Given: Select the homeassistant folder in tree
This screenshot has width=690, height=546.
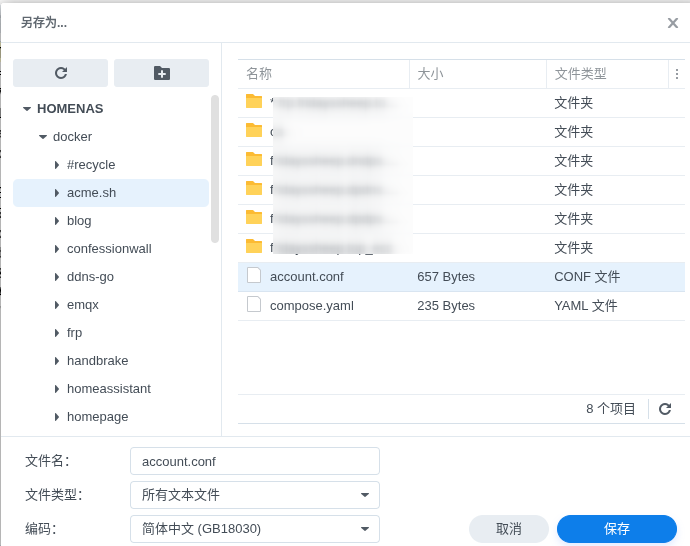Looking at the screenshot, I should pyautogui.click(x=108, y=388).
